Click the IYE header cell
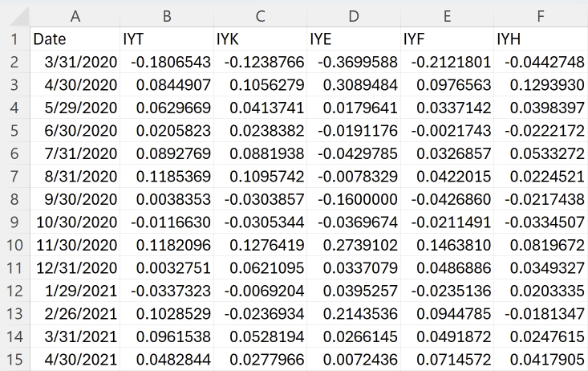This screenshot has width=588, height=371. (x=353, y=39)
